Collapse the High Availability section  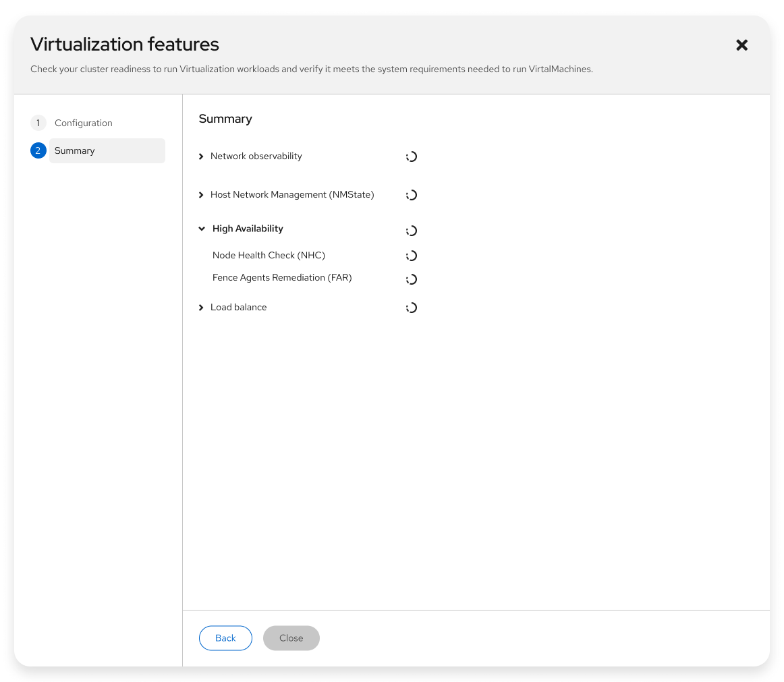click(202, 229)
